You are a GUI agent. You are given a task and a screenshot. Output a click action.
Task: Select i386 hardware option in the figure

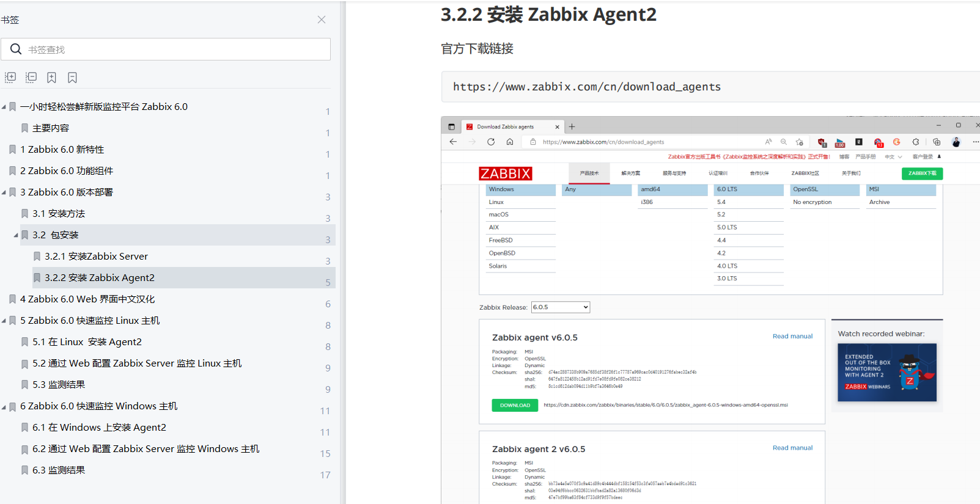tap(647, 202)
